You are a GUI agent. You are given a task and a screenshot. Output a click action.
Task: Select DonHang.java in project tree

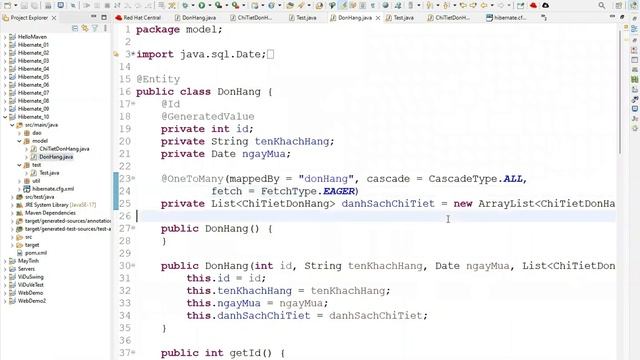click(x=56, y=157)
